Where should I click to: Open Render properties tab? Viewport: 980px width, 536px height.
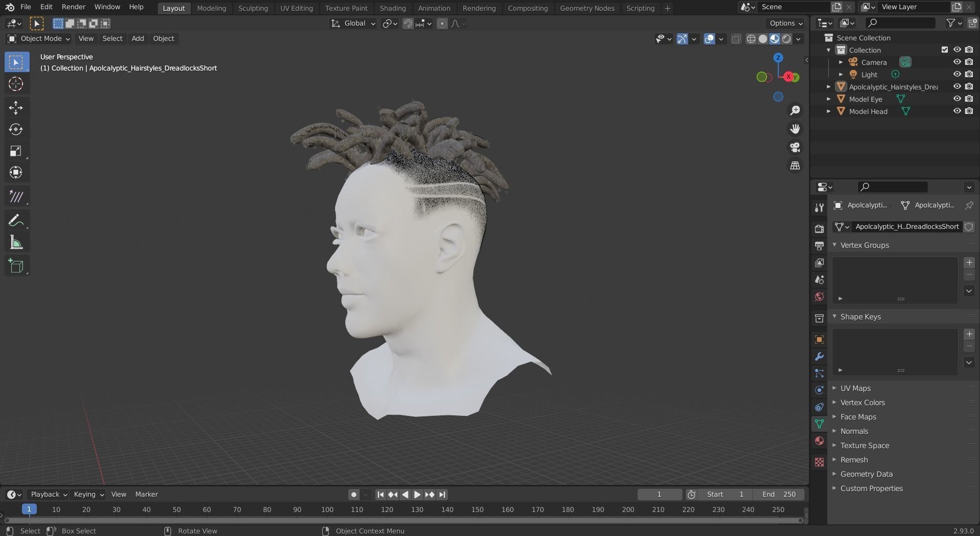coord(819,228)
